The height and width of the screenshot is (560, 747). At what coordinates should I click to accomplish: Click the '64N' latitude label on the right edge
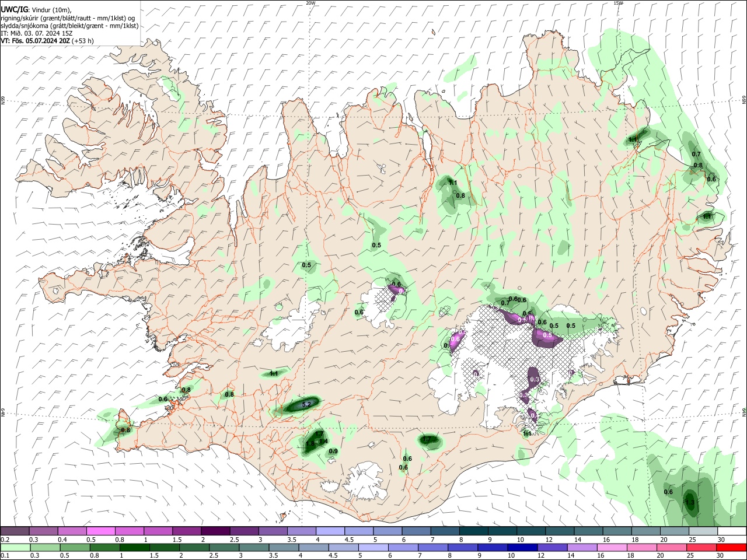(x=744, y=412)
